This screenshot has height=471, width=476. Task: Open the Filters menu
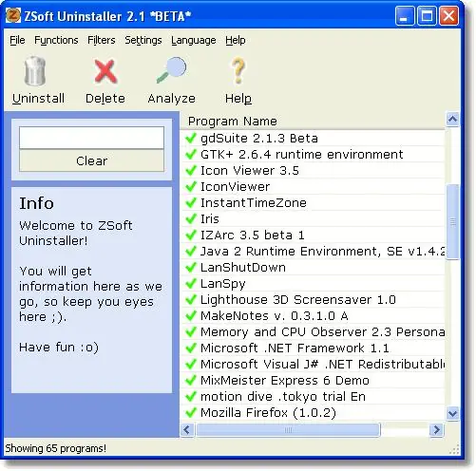[x=102, y=40]
